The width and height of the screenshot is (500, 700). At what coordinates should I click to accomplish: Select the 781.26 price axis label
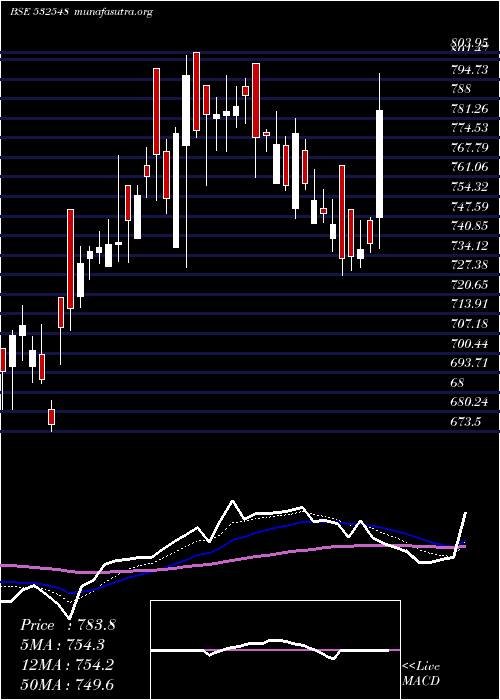(470, 108)
